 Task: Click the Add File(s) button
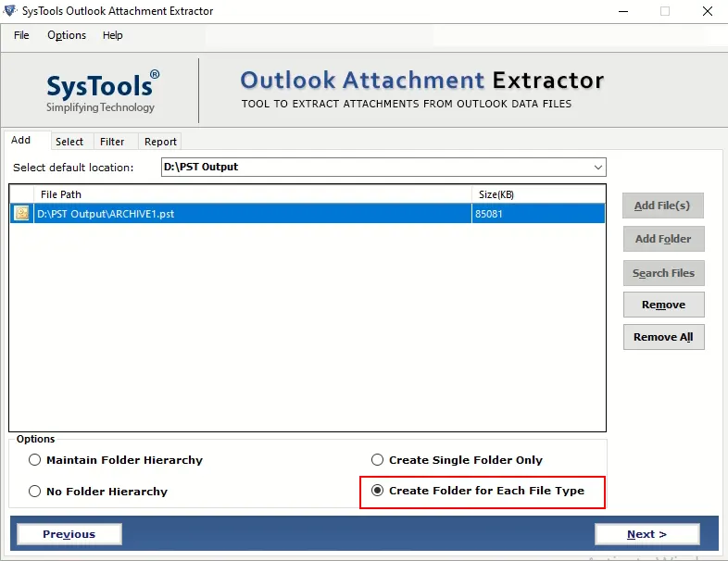click(662, 206)
